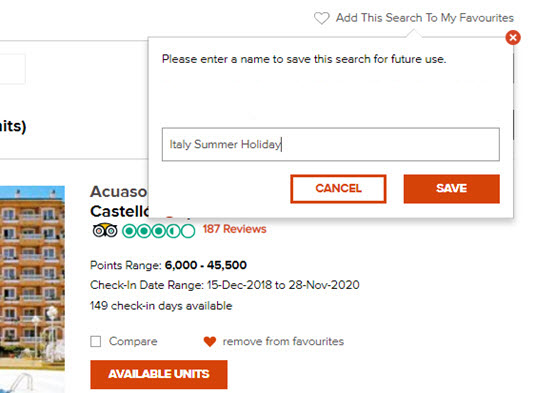Click the Acuaso resort title heading
Screen dimensions: 555x393
click(120, 201)
